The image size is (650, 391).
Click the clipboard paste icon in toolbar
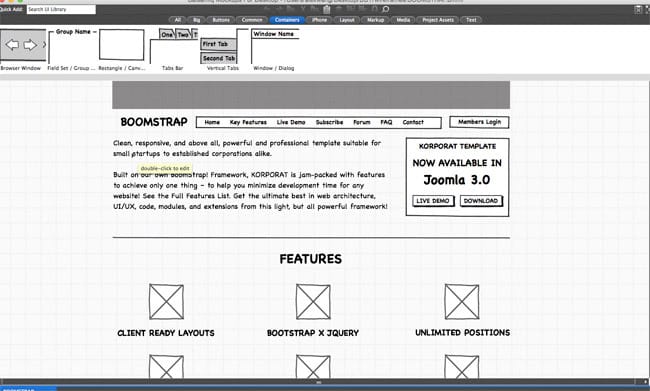[327, 9]
